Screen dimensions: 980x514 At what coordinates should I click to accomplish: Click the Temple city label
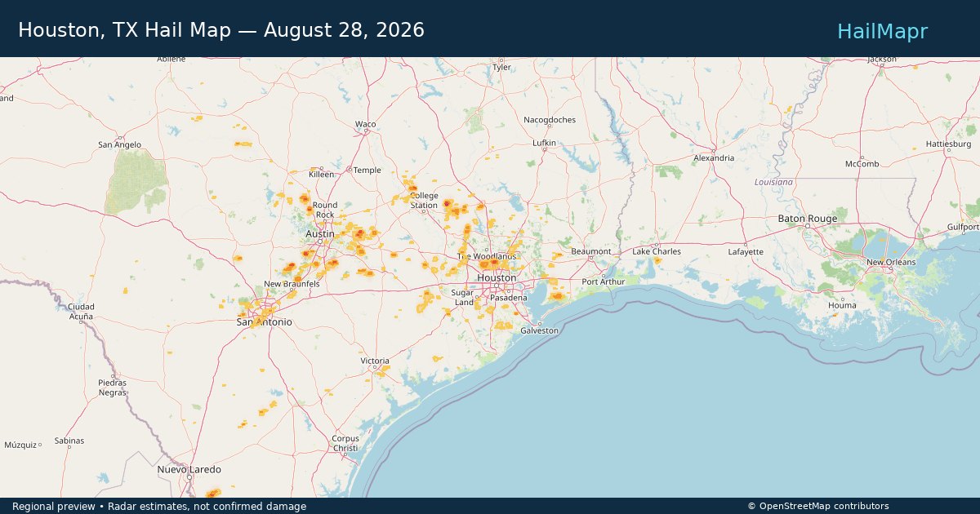pos(367,170)
